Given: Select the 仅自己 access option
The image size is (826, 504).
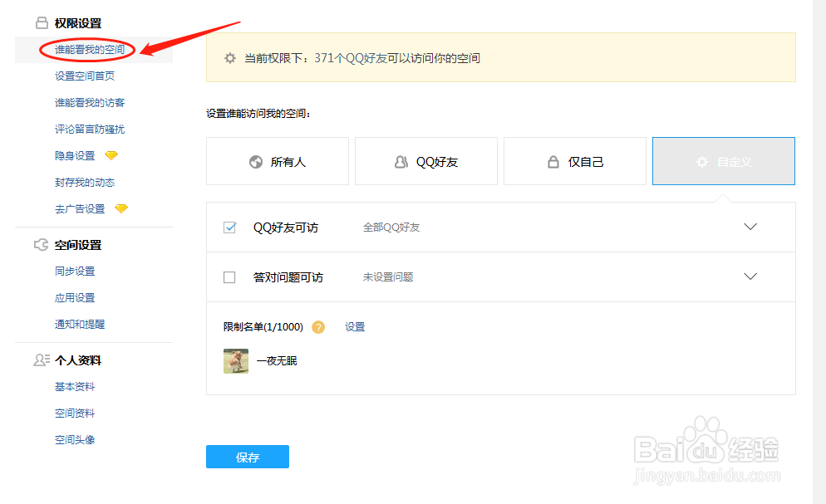Looking at the screenshot, I should 575,161.
